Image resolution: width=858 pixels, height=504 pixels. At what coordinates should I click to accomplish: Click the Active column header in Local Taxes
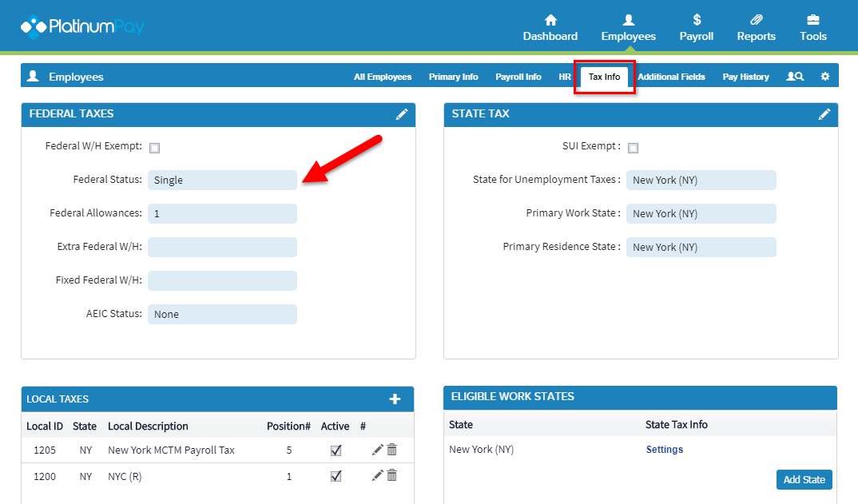pos(335,426)
